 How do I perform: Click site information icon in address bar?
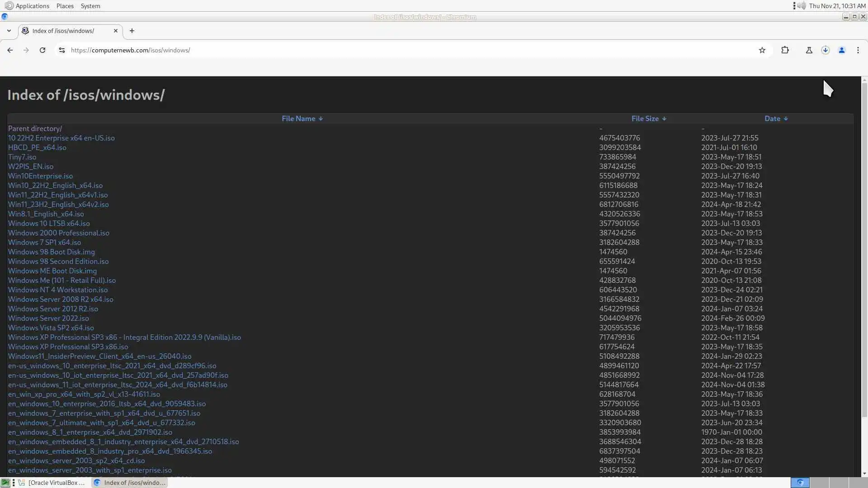tap(62, 50)
